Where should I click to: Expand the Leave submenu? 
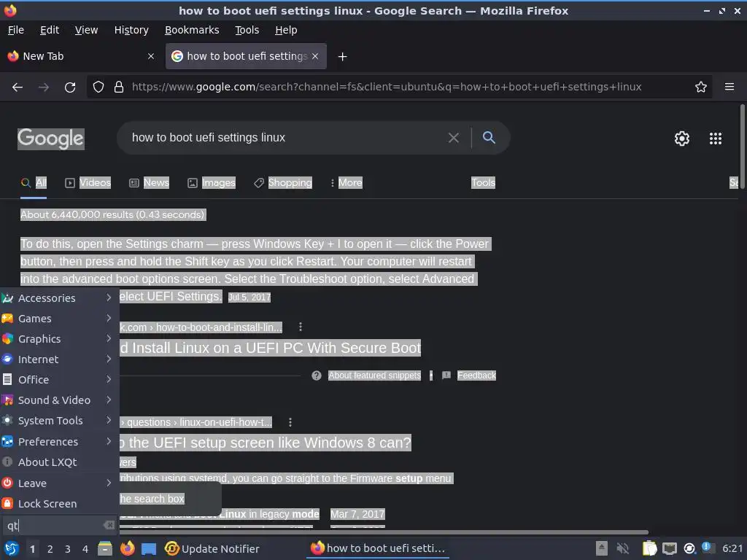(60, 483)
